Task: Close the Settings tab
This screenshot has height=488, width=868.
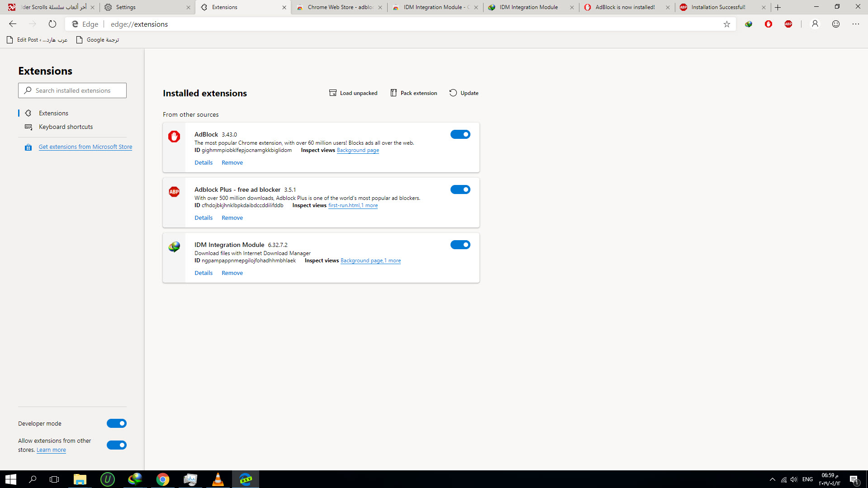Action: tap(188, 7)
